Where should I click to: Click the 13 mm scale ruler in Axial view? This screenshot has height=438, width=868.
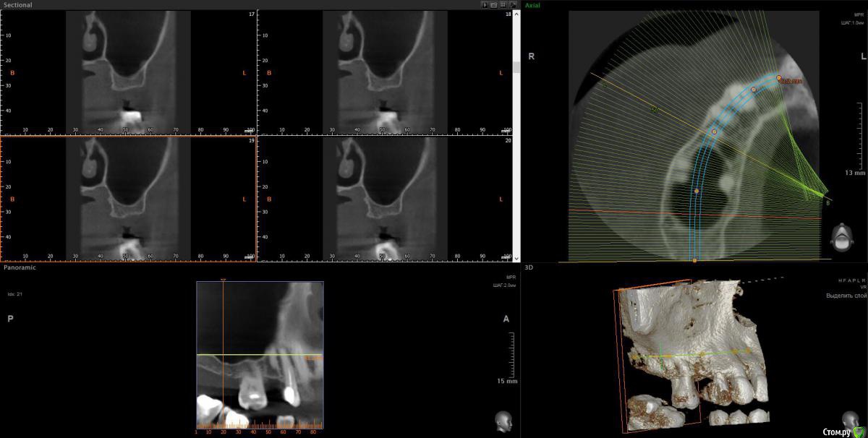[x=859, y=137]
